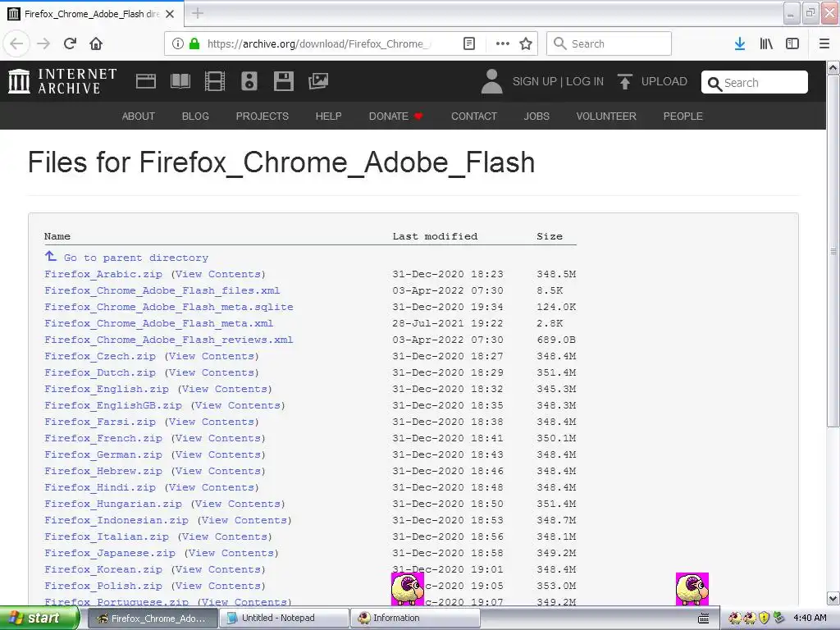
Task: Open Firefox_Chrome_Adobe_Flash_files.xml
Action: click(x=162, y=291)
